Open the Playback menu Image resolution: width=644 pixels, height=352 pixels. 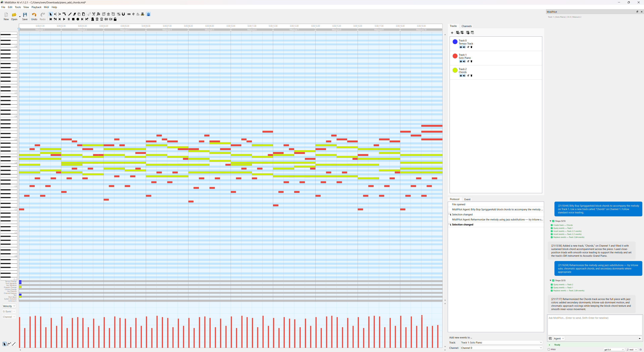tap(36, 7)
